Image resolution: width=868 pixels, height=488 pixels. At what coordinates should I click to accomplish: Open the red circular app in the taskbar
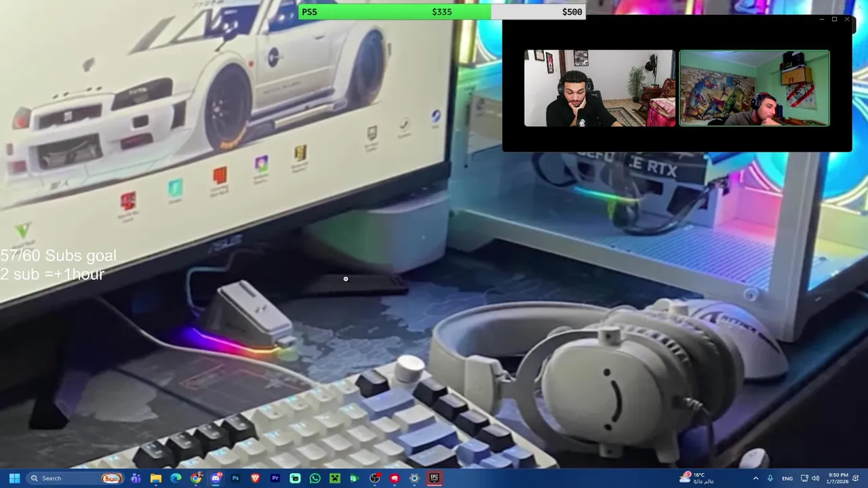(395, 478)
